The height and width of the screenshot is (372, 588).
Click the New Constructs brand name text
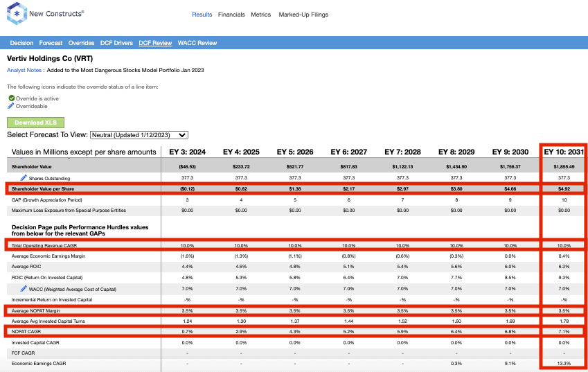(57, 13)
